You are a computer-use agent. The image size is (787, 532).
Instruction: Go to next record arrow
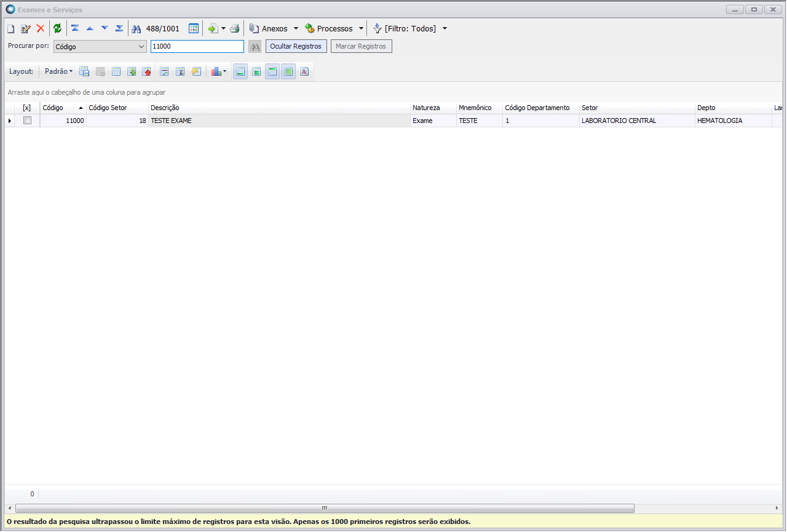(105, 28)
